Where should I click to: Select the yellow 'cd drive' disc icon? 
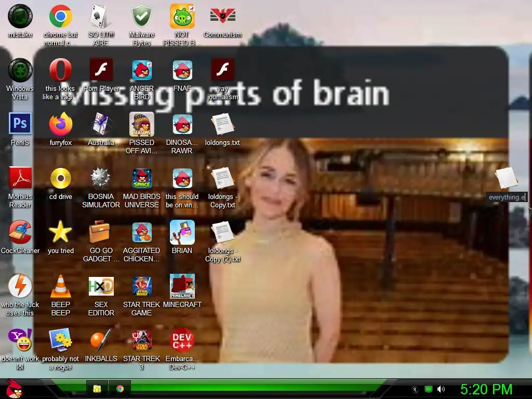click(x=60, y=178)
